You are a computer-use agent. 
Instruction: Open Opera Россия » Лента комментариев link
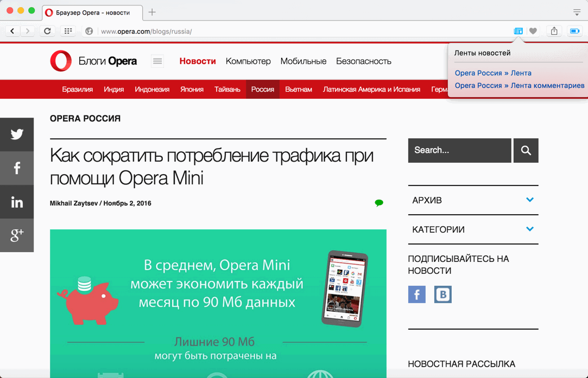(520, 85)
